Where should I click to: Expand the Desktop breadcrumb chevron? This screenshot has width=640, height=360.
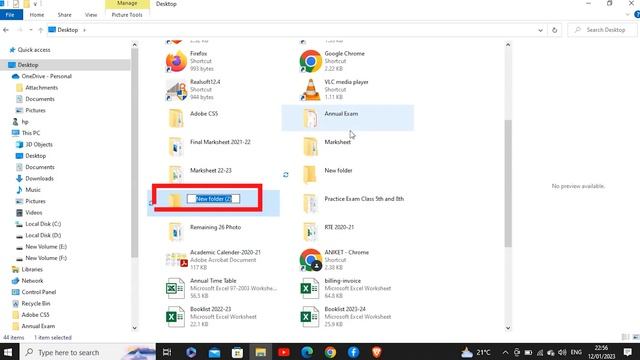coord(84,30)
